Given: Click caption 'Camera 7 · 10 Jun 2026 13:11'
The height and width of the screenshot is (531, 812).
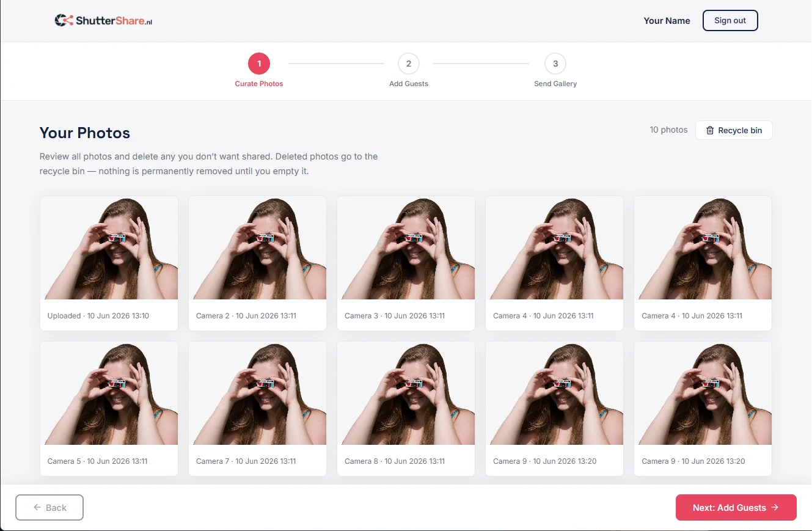Looking at the screenshot, I should coord(246,461).
